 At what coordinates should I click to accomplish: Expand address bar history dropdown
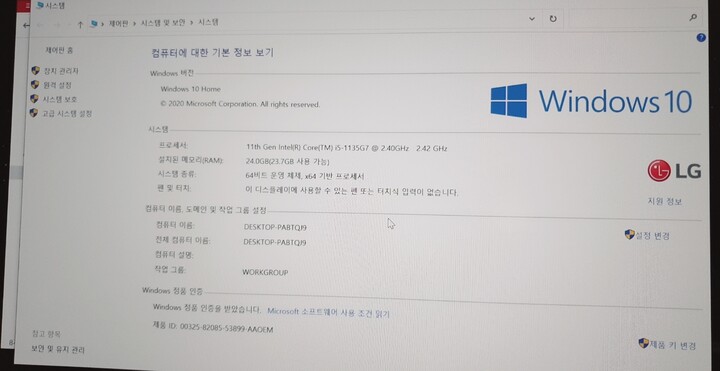tap(532, 19)
